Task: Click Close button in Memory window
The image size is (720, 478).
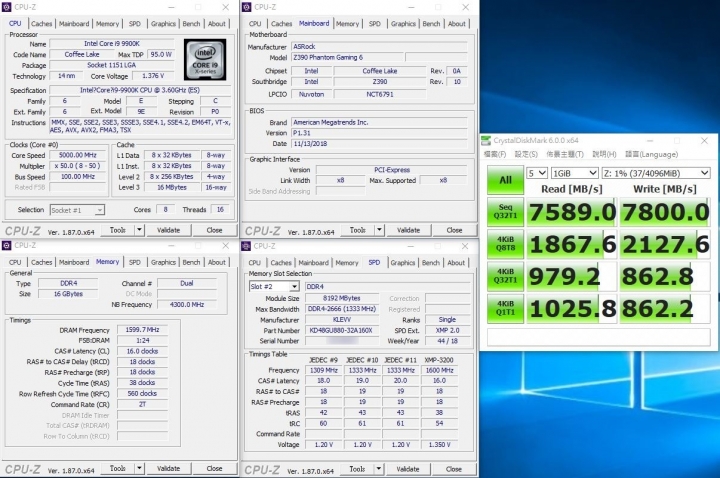Action: point(214,468)
